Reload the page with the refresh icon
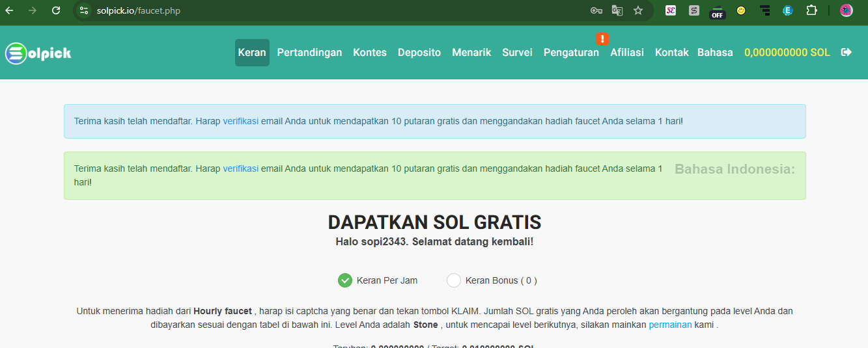Image resolution: width=868 pixels, height=348 pixels. [x=56, y=10]
